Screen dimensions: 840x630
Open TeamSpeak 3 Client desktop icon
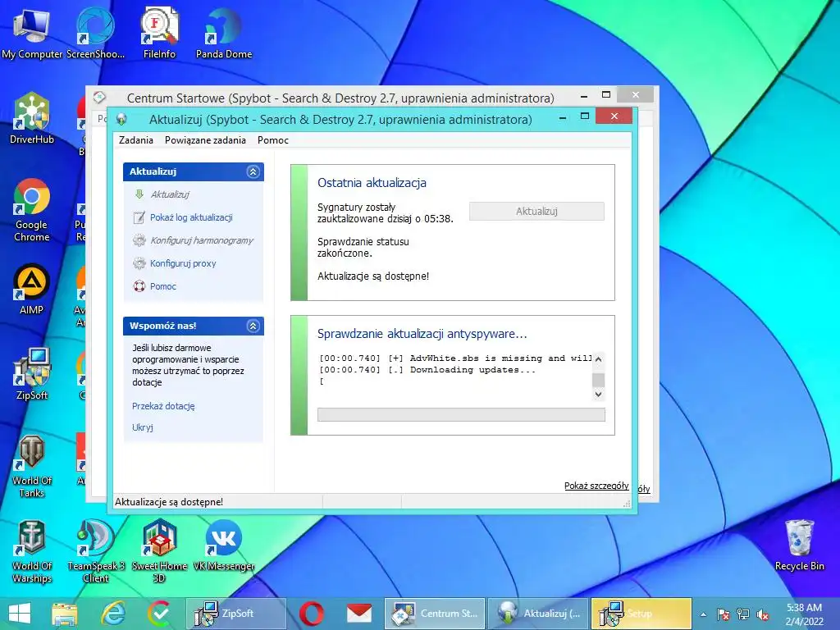(x=95, y=552)
